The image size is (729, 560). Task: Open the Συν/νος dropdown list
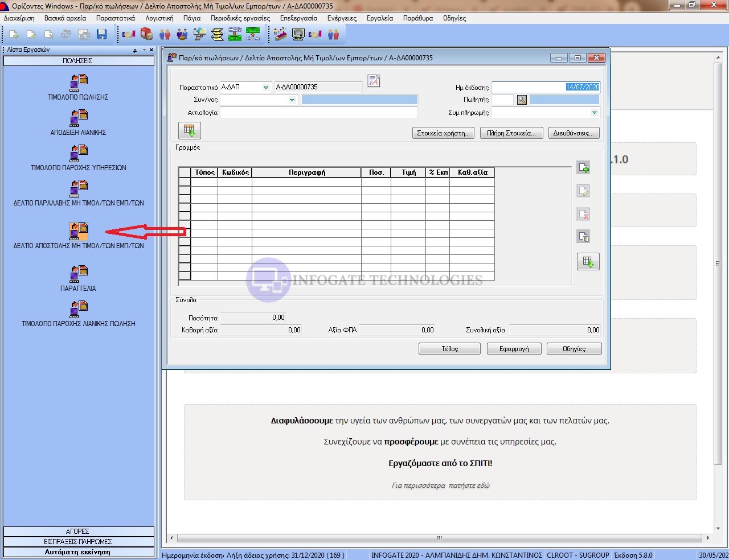point(292,100)
